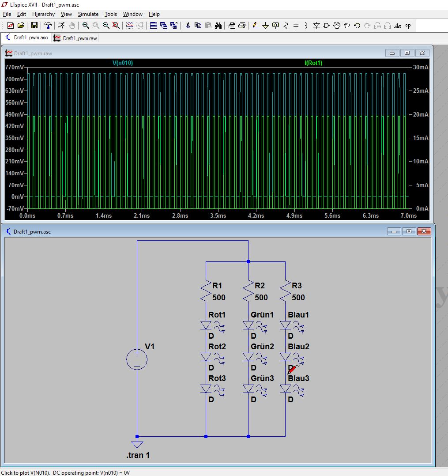Click the New Schematic toolbar icon

coord(11,26)
